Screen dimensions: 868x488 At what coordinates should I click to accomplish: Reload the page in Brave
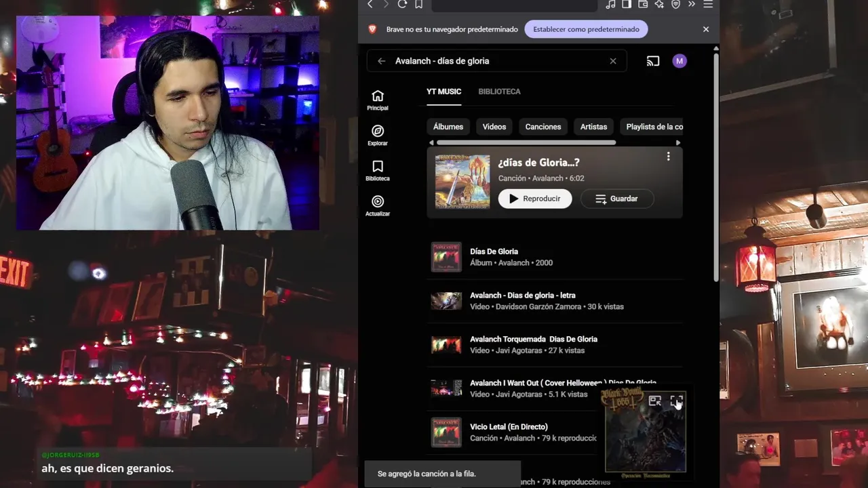tap(402, 4)
